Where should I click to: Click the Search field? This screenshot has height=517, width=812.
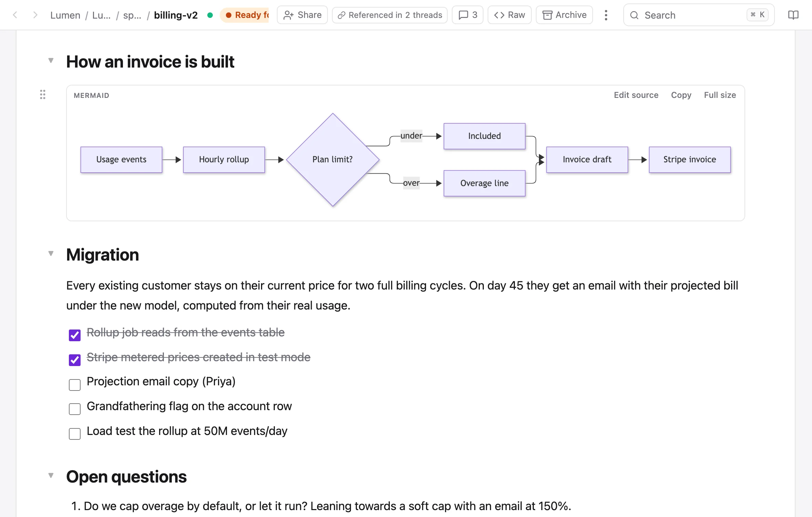[x=699, y=15]
